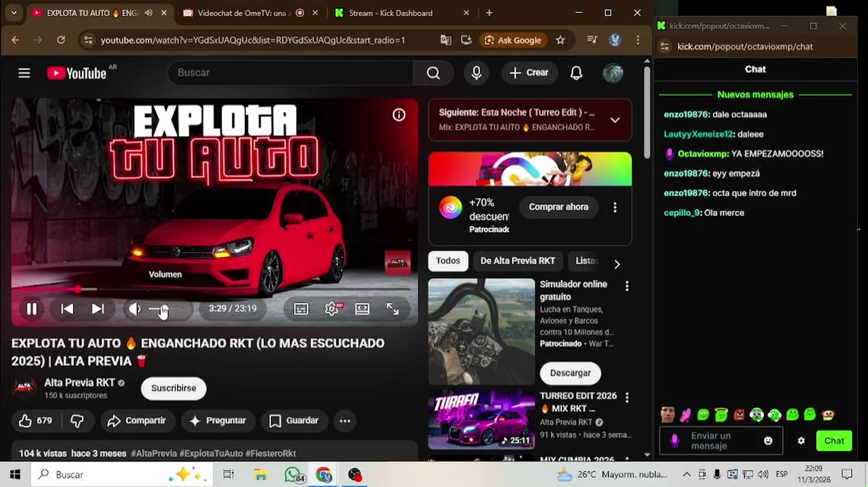Open the #FiesteroRkt hashtag
The image size is (868, 487).
270,453
